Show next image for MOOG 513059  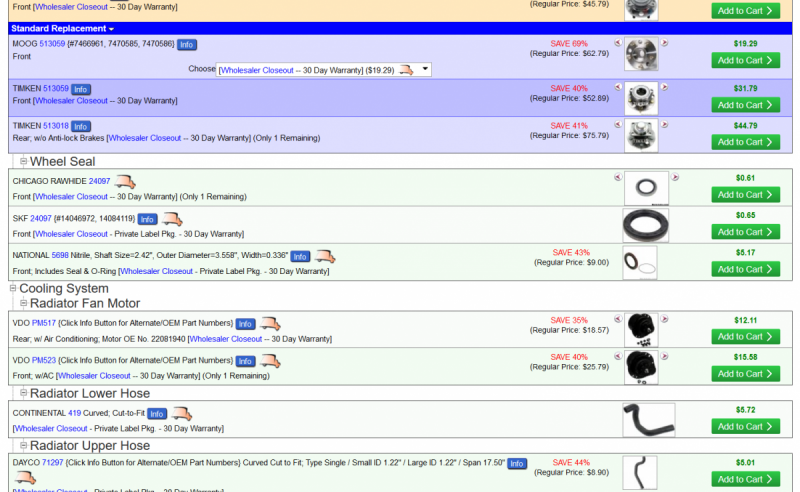pyautogui.click(x=664, y=43)
